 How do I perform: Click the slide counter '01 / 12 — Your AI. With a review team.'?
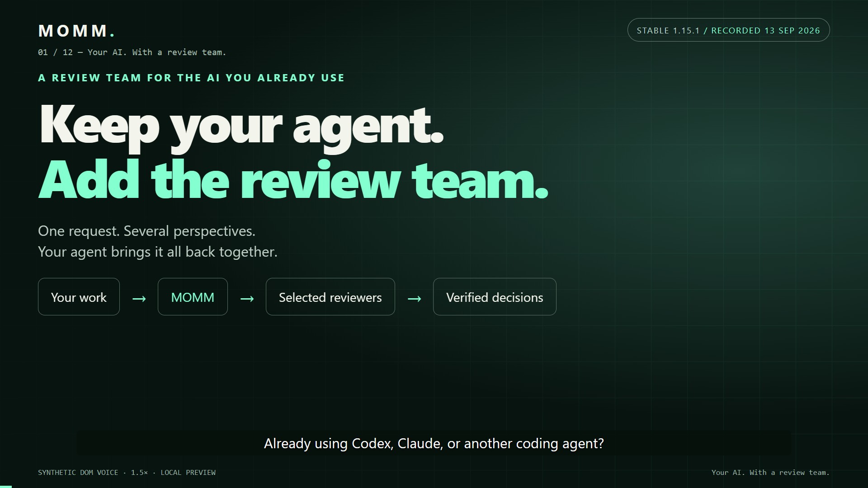pos(132,52)
